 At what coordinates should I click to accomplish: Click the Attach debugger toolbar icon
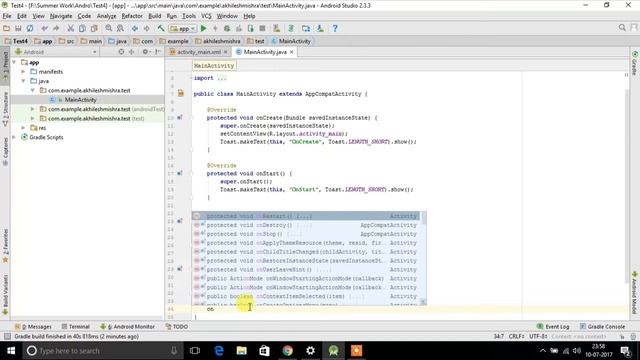coord(251,28)
